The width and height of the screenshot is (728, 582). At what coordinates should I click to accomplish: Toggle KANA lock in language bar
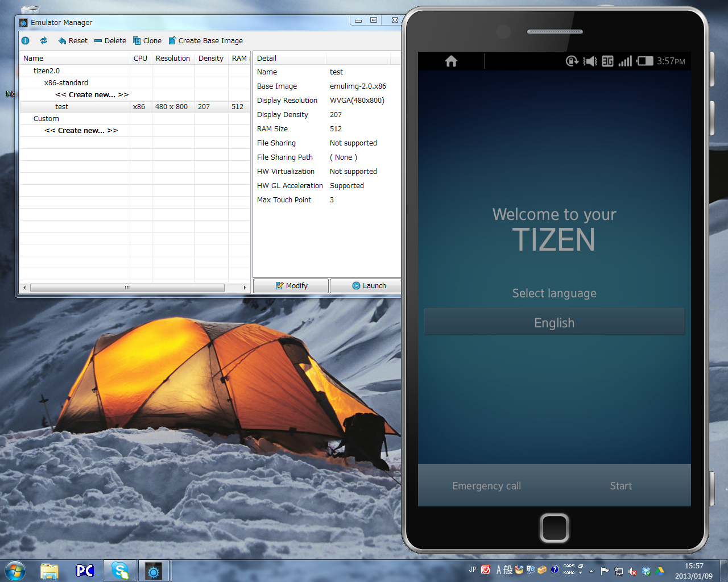click(569, 573)
